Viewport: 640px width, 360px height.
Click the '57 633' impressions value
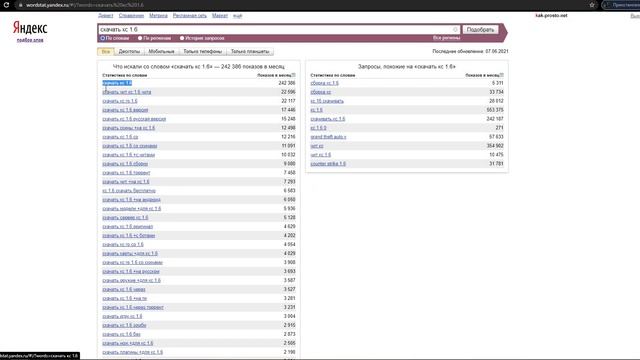[496, 137]
